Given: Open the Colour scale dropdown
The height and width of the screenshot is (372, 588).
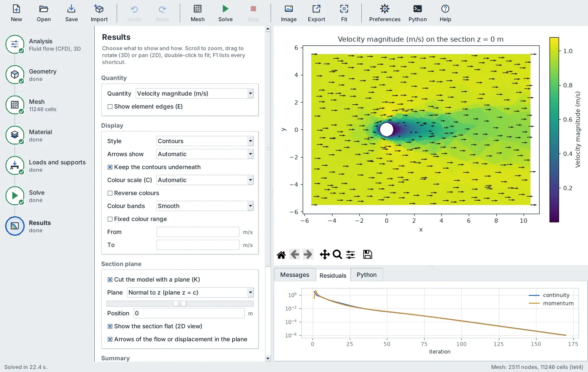Looking at the screenshot, I should coord(205,180).
